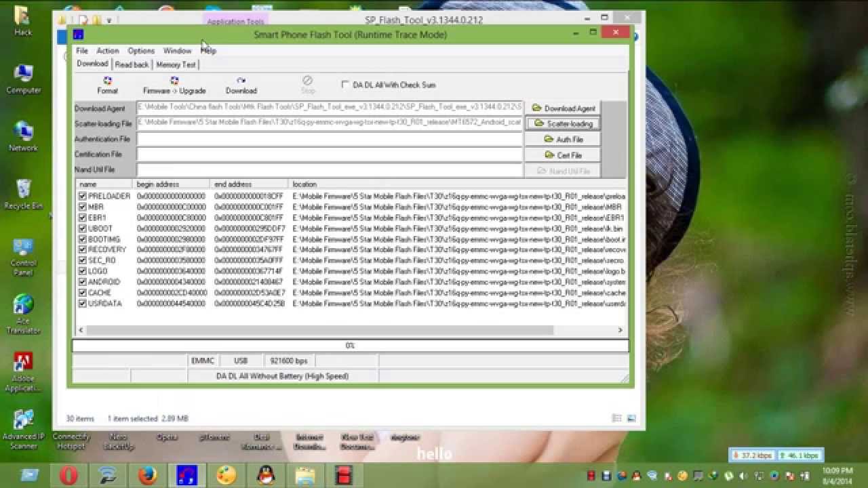This screenshot has width=868, height=488.
Task: Click the Stop toolbar icon
Action: click(308, 85)
